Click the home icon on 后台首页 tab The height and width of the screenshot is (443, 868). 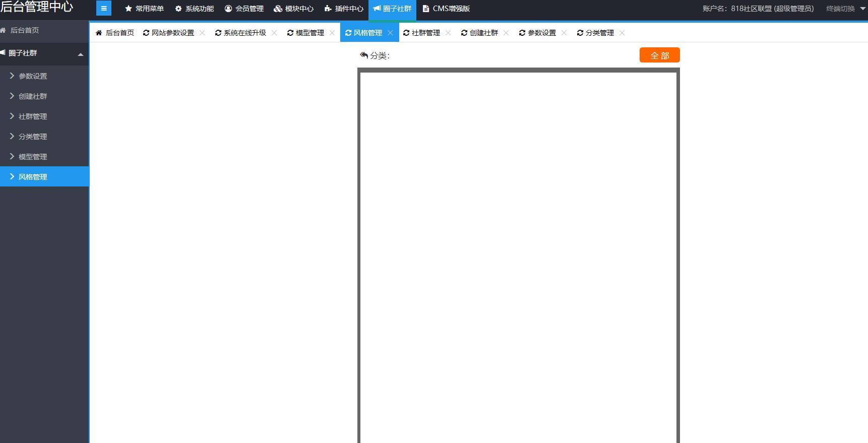click(99, 33)
